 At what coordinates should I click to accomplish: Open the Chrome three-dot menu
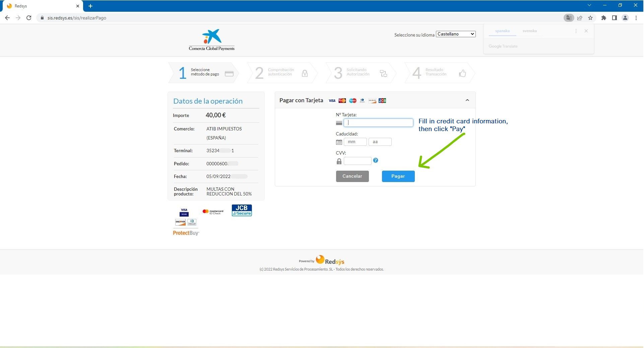pos(636,18)
